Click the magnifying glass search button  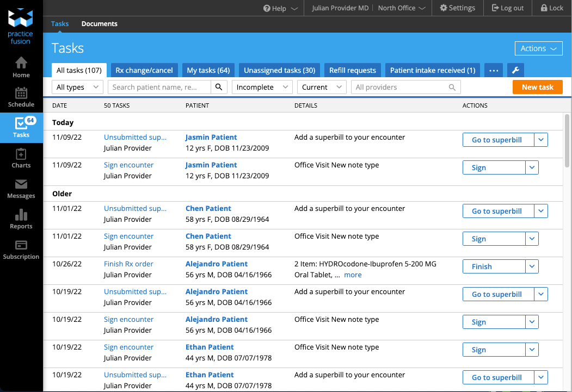219,87
